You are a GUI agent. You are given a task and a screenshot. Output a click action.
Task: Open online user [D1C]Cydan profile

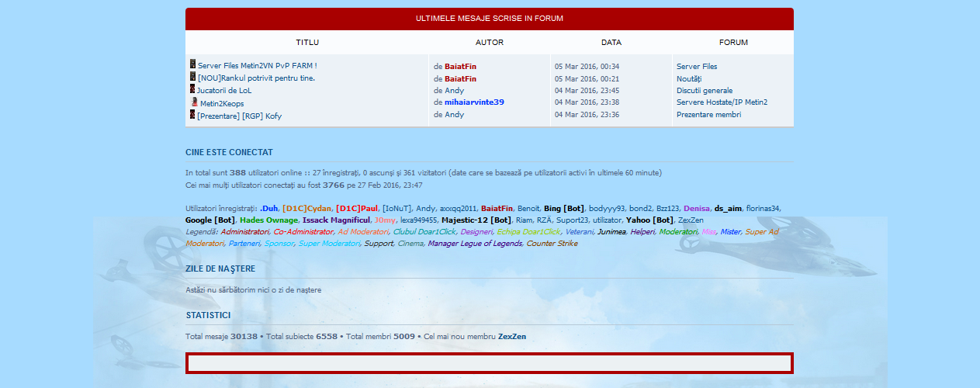coord(306,208)
